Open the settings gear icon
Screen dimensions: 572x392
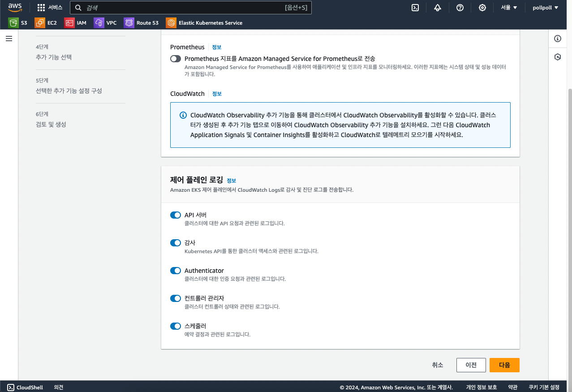click(x=482, y=8)
